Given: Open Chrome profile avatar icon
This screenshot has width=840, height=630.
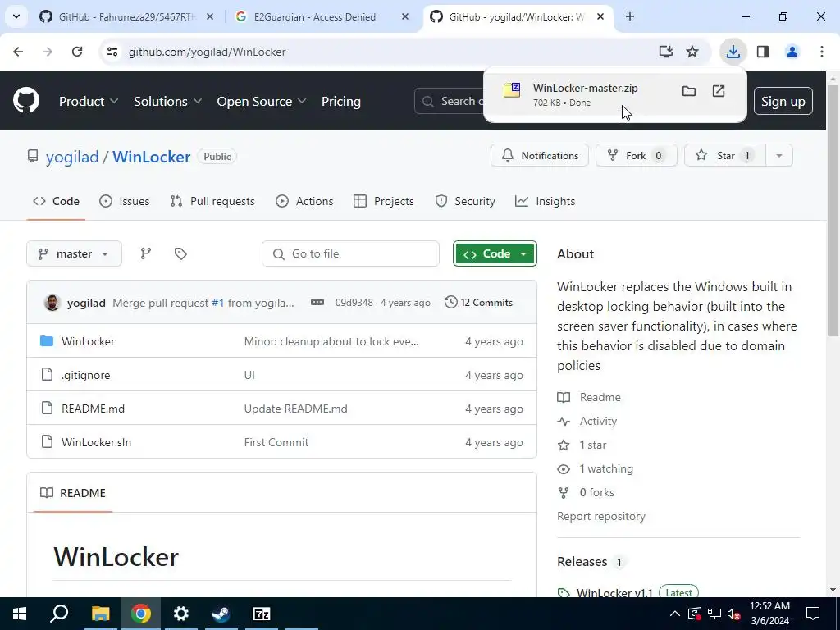Looking at the screenshot, I should point(792,52).
